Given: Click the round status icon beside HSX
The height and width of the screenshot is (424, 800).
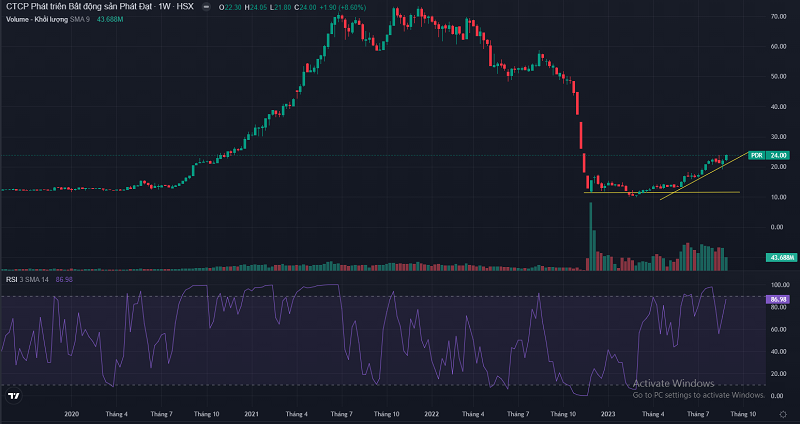Looking at the screenshot, I should point(206,8).
